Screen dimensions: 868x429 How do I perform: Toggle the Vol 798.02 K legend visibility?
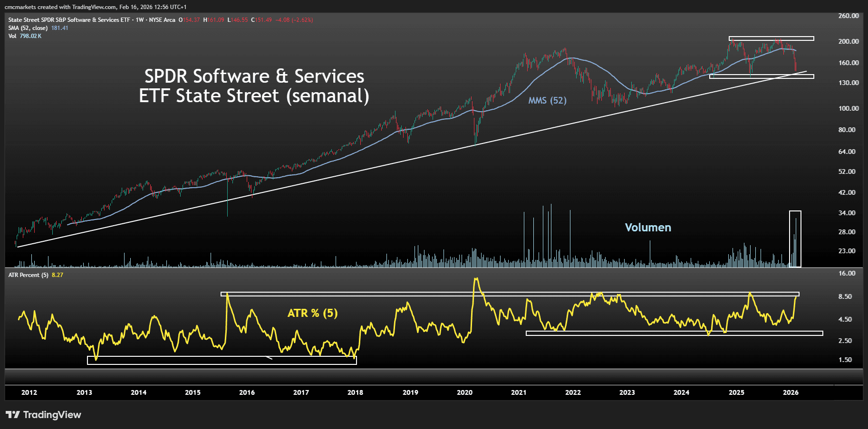coord(26,36)
